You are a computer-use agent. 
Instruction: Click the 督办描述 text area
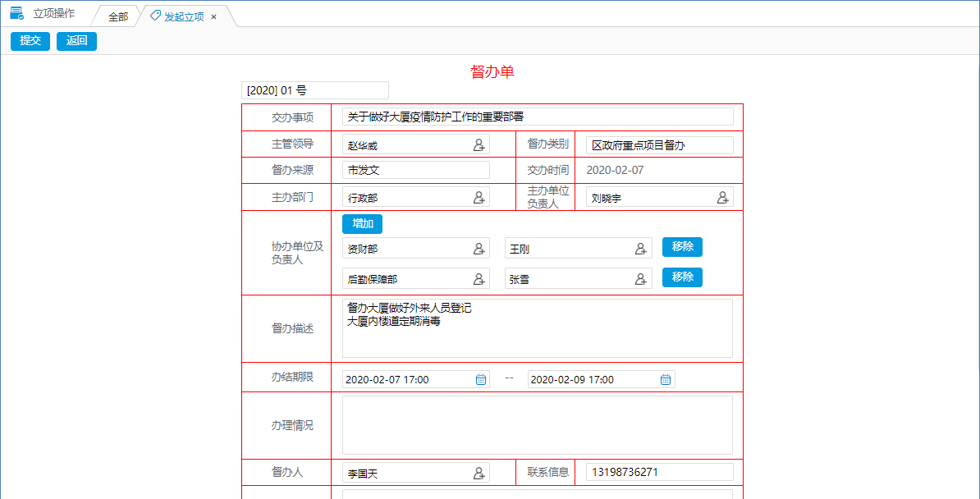538,327
